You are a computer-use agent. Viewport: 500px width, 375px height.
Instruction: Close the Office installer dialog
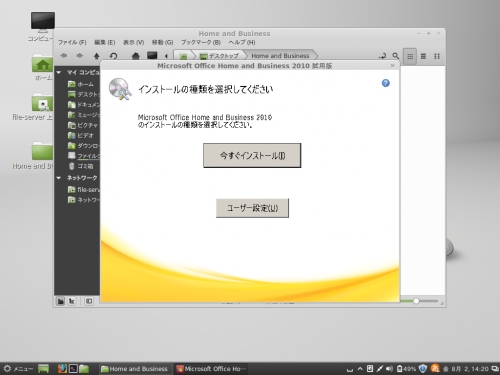392,66
